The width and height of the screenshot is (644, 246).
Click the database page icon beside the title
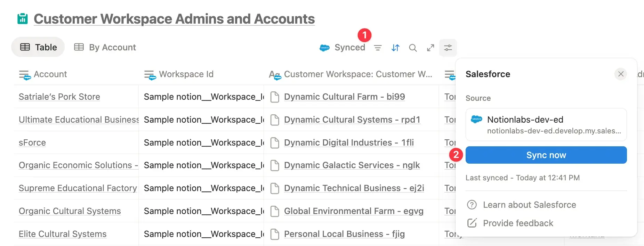tap(23, 19)
